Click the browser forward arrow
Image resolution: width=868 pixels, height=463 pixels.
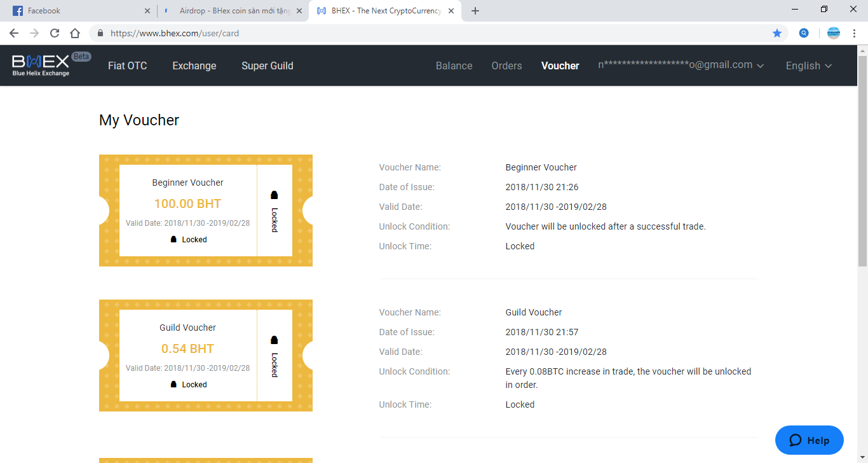[34, 33]
